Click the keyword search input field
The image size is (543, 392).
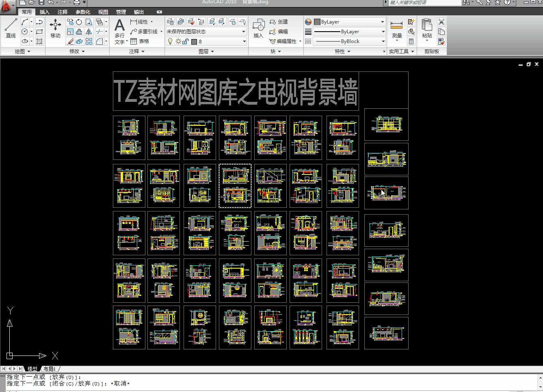click(x=425, y=2)
